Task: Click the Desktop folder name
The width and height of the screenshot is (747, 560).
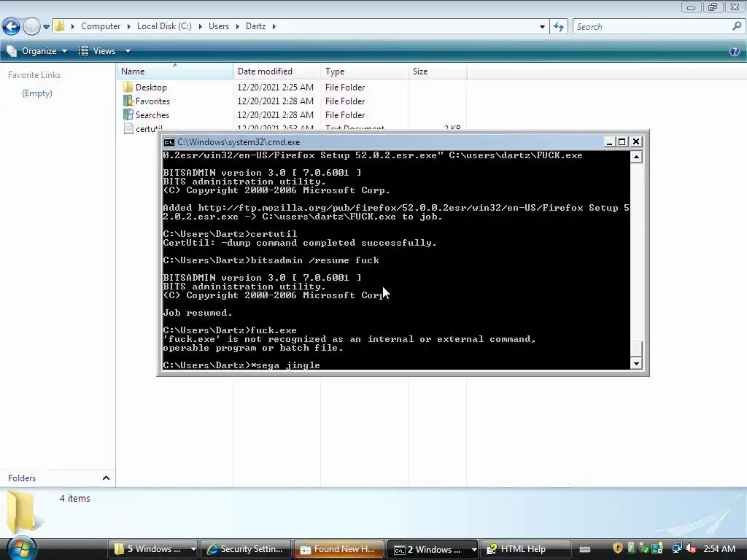Action: [x=151, y=87]
